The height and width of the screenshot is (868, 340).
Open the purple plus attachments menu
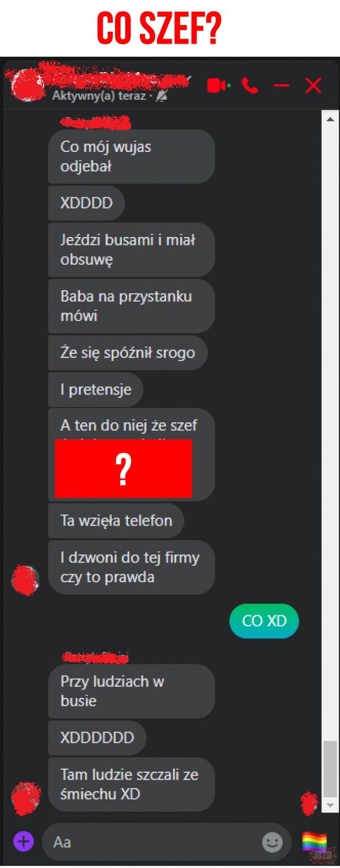tap(24, 841)
